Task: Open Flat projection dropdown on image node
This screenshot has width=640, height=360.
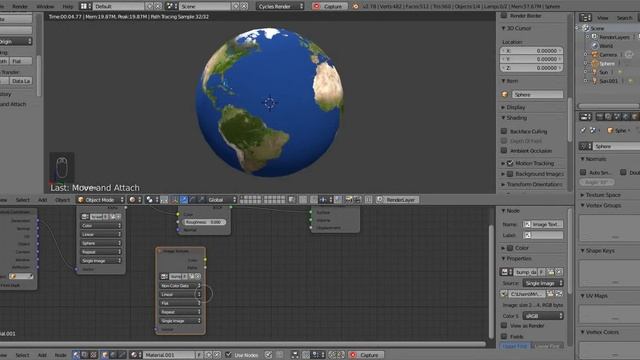Action: 180,303
